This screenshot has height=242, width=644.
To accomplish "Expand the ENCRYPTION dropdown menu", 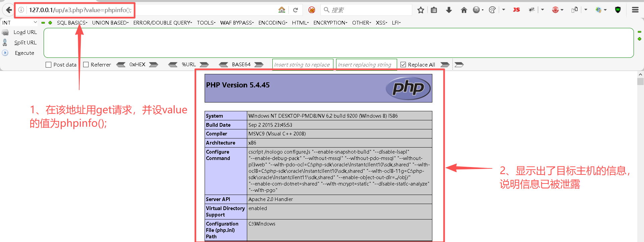I will [x=330, y=23].
